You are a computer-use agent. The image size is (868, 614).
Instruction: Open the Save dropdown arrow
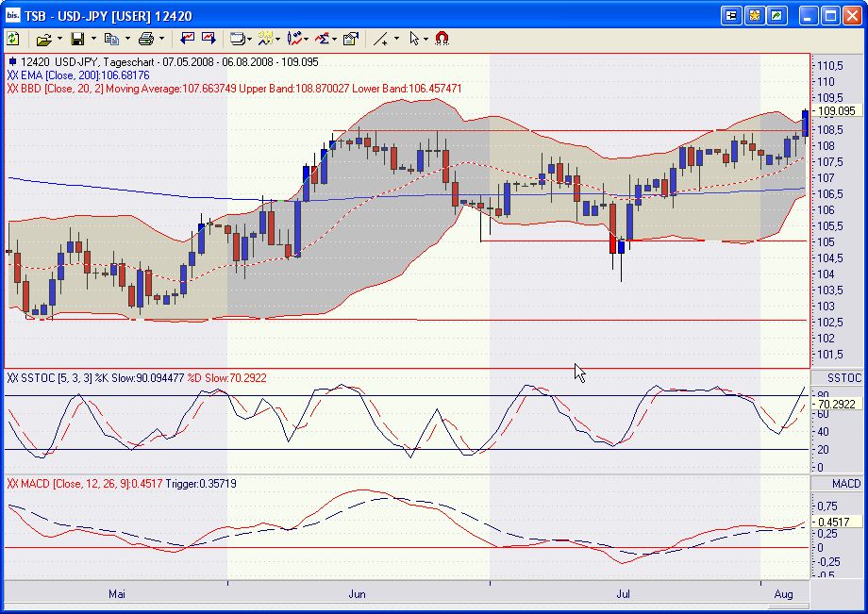coord(92,39)
